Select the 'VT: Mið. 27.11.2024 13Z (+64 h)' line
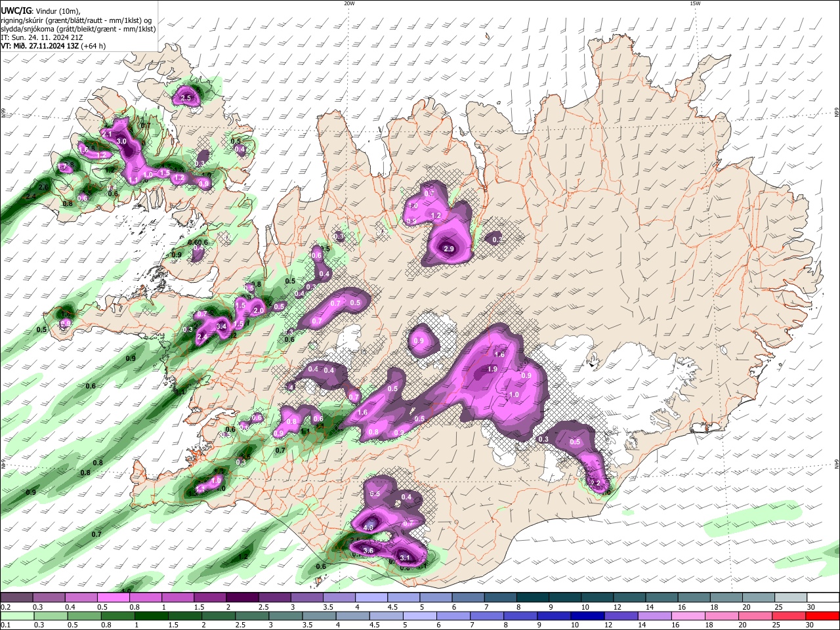This screenshot has width=840, height=630. [53, 46]
